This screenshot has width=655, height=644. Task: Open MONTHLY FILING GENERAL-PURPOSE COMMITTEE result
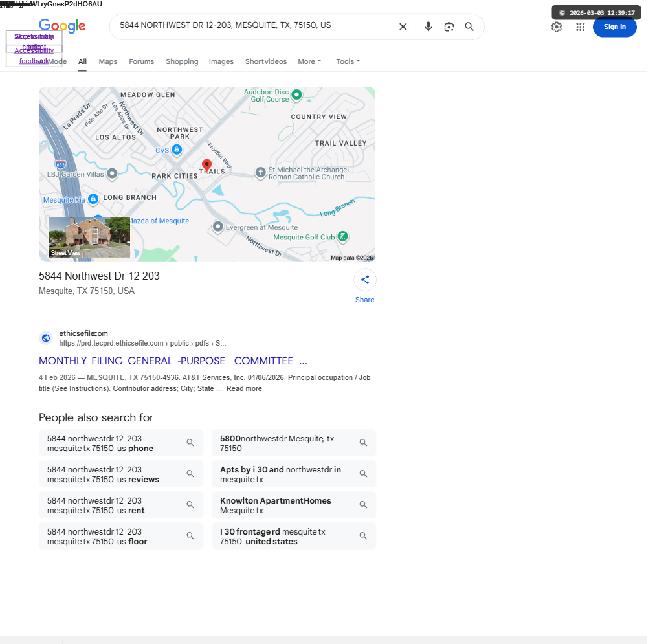click(173, 361)
